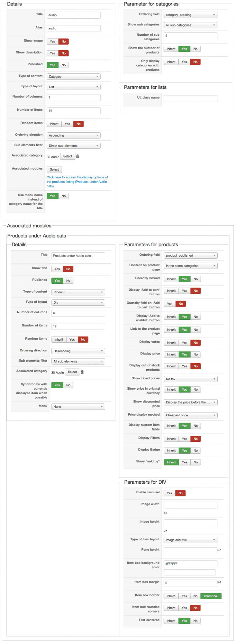Enable carousel by choosing Yes

[169, 493]
